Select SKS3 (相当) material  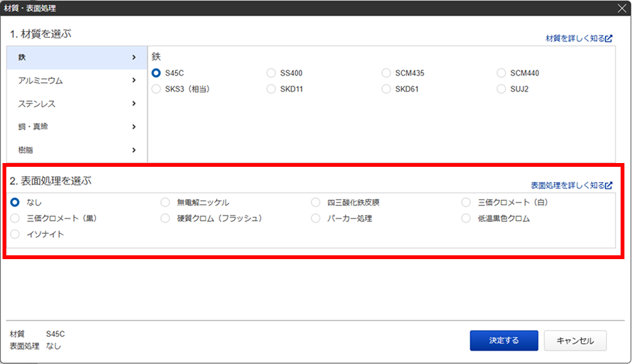point(156,88)
